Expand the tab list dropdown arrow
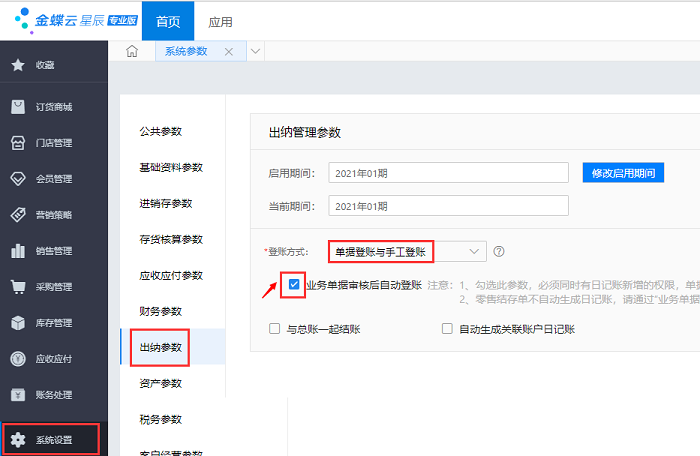Image resolution: width=700 pixels, height=456 pixels. click(255, 51)
